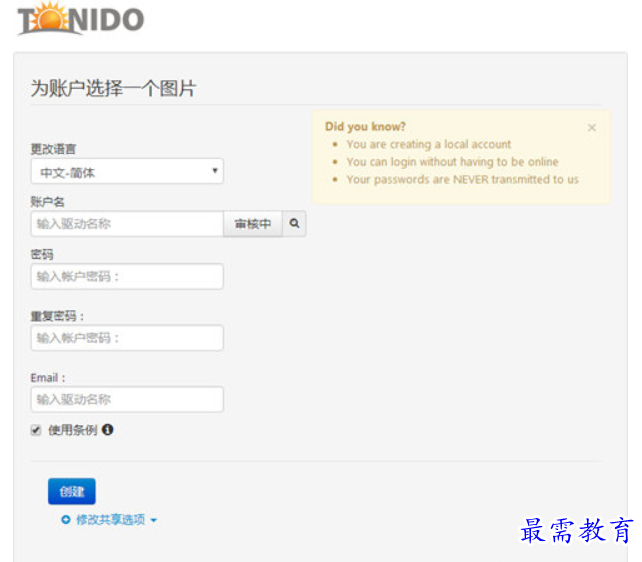Click the 为账户选择一个图片 heading
The width and height of the screenshot is (642, 562).
[x=113, y=88]
